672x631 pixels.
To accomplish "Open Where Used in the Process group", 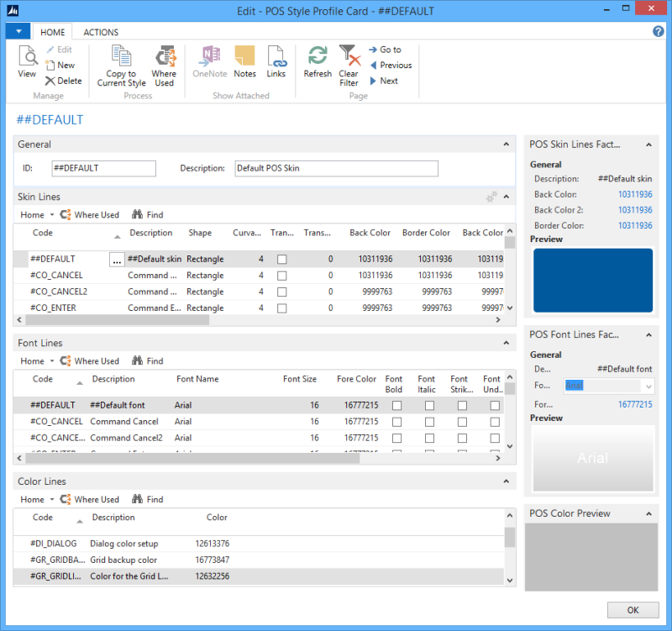I will pyautogui.click(x=164, y=57).
